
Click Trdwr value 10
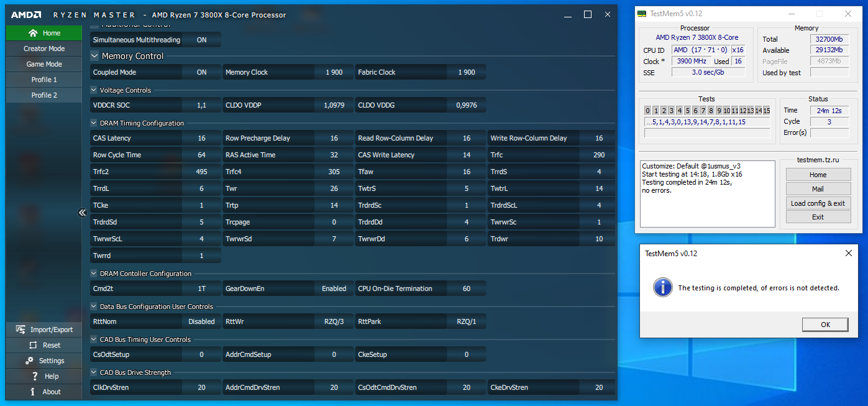pyautogui.click(x=599, y=239)
